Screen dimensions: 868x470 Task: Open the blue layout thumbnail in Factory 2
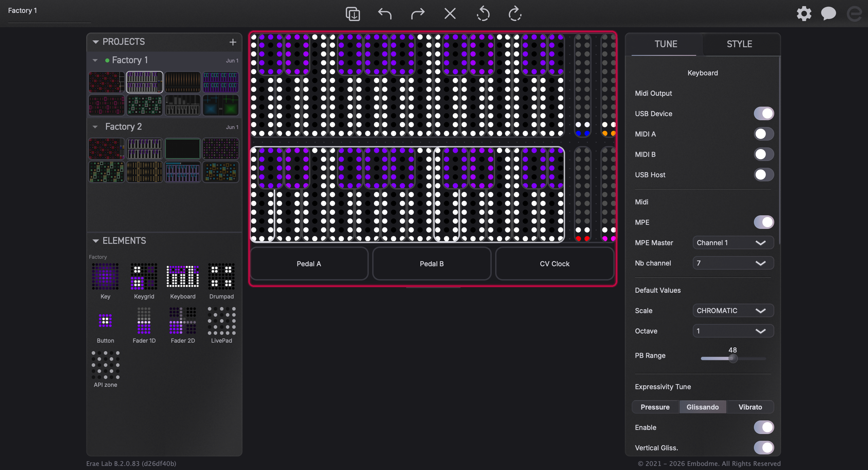pos(183,171)
